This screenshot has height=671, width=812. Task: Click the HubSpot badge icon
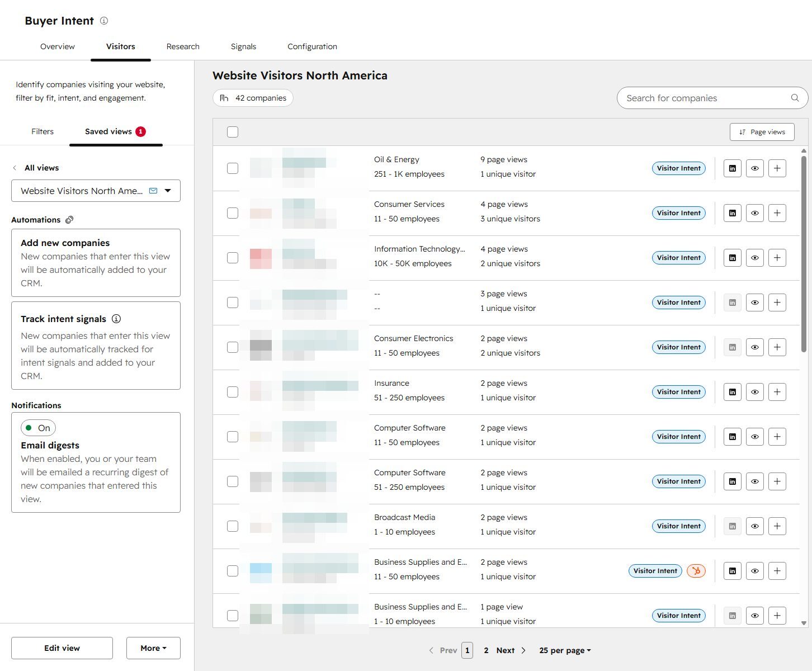click(696, 571)
